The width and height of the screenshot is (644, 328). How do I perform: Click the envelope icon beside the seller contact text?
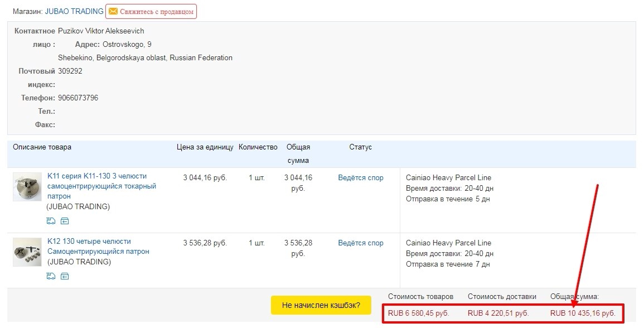[x=113, y=12]
